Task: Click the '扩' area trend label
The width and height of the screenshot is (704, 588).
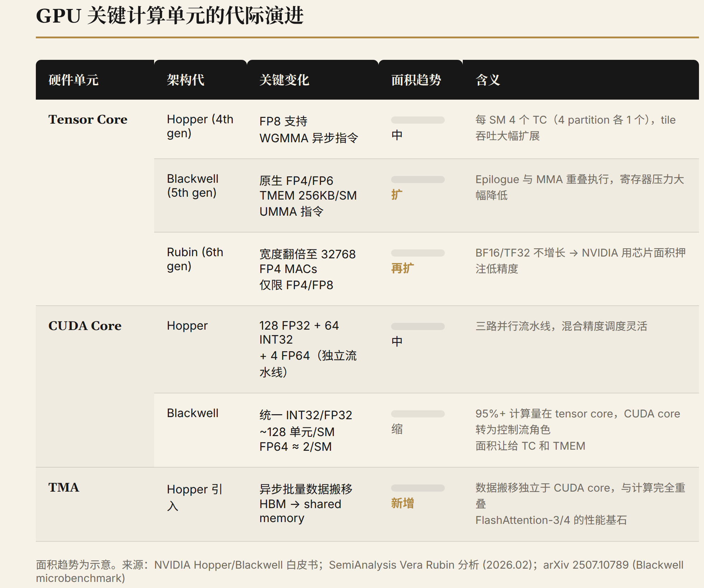Action: pos(397,195)
